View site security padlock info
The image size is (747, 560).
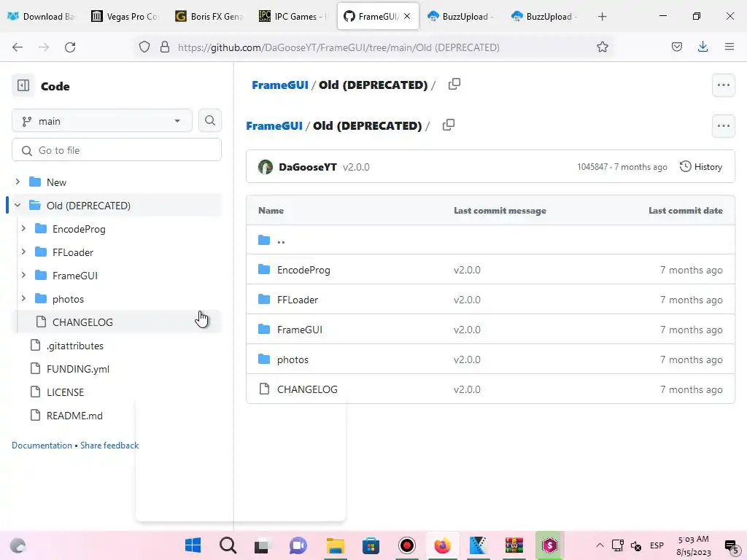tap(165, 47)
